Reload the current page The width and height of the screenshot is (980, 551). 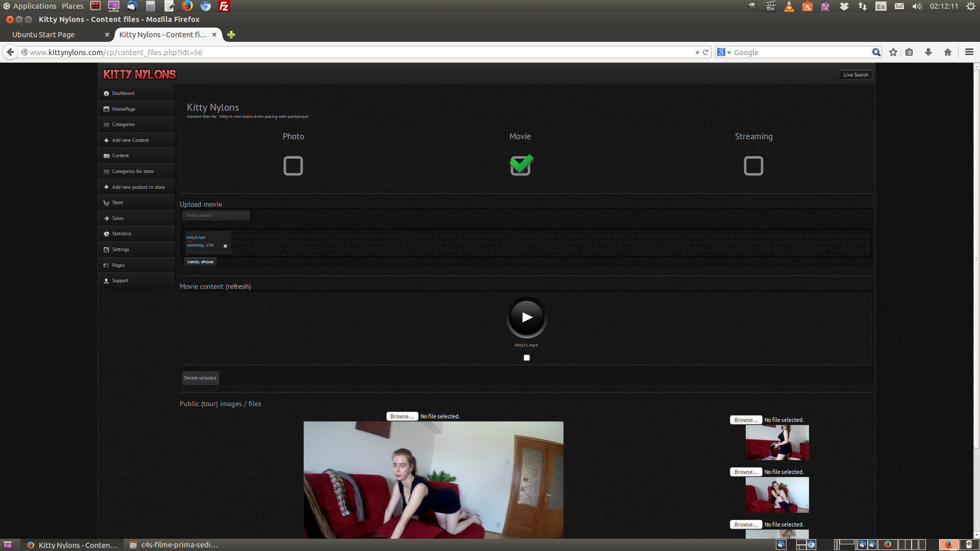[706, 52]
